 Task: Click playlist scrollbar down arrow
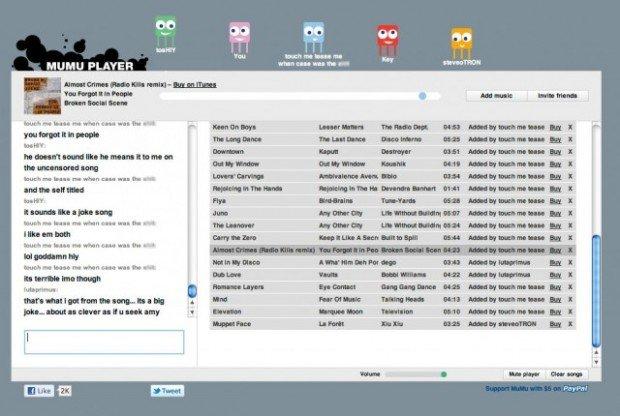[x=596, y=361]
